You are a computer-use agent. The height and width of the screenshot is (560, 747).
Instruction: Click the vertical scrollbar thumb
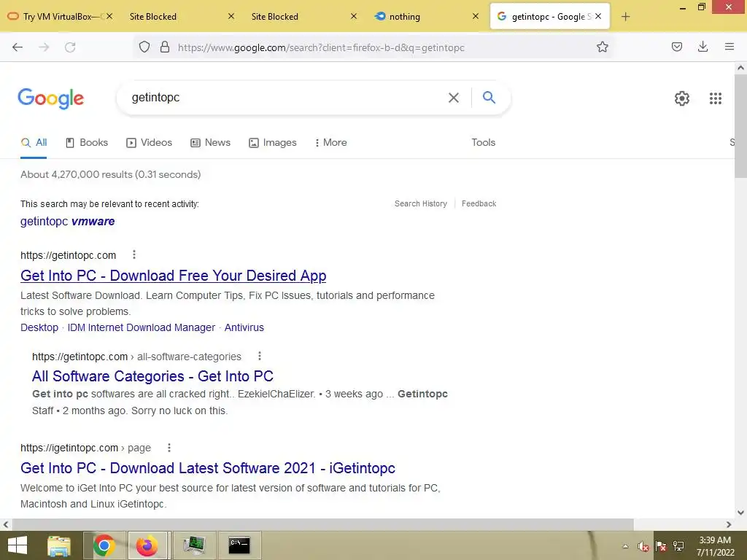(740, 126)
